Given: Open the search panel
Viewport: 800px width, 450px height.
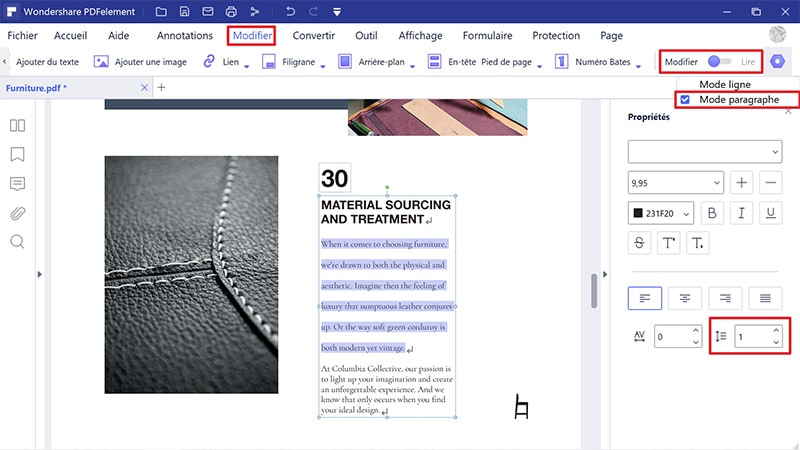Looking at the screenshot, I should tap(17, 241).
